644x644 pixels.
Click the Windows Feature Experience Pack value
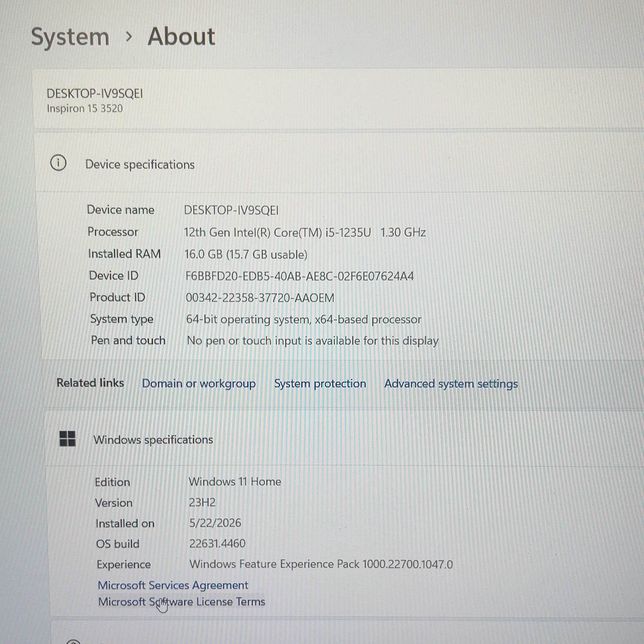(321, 564)
